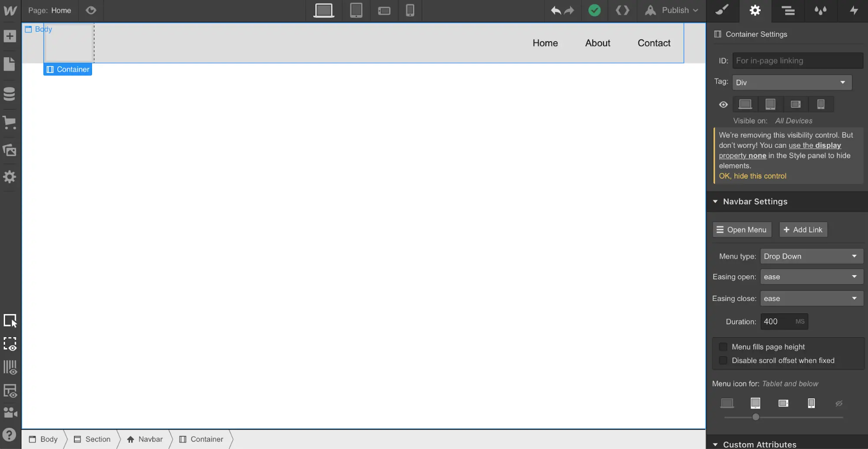This screenshot has width=868, height=449.
Task: Open project Settings in left sidebar
Action: (10, 177)
